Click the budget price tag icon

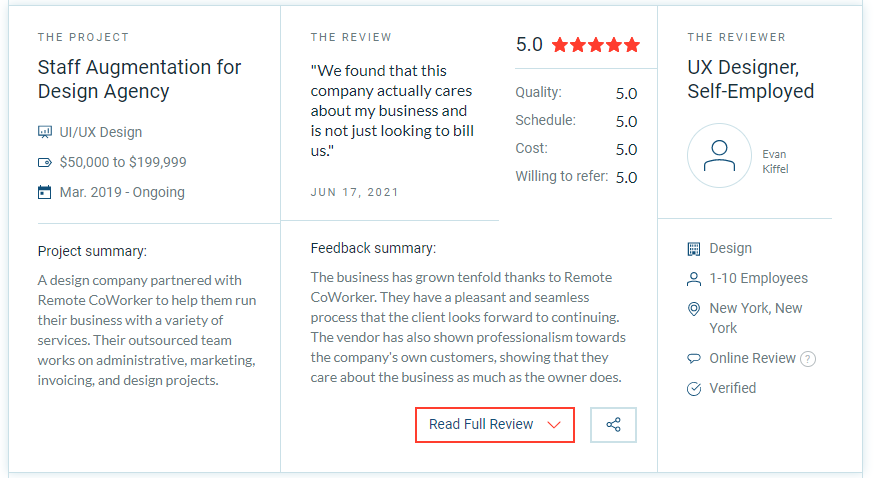tap(45, 163)
